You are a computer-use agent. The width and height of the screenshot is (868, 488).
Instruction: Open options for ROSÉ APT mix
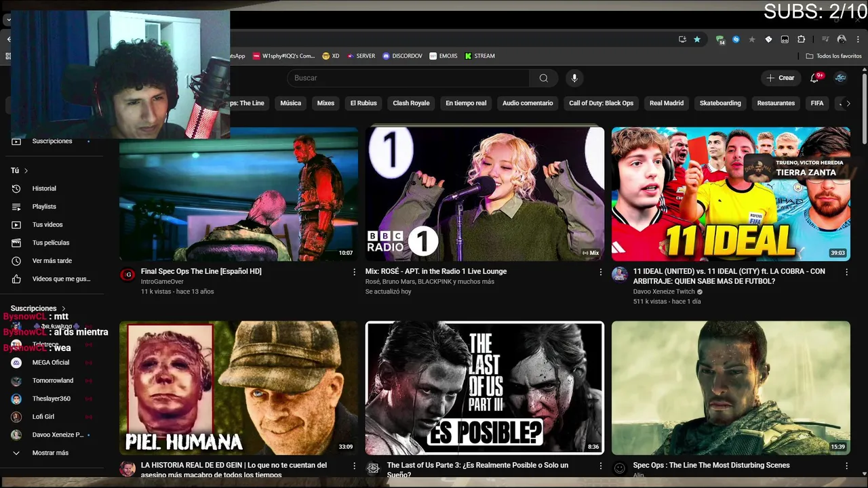[x=600, y=272]
